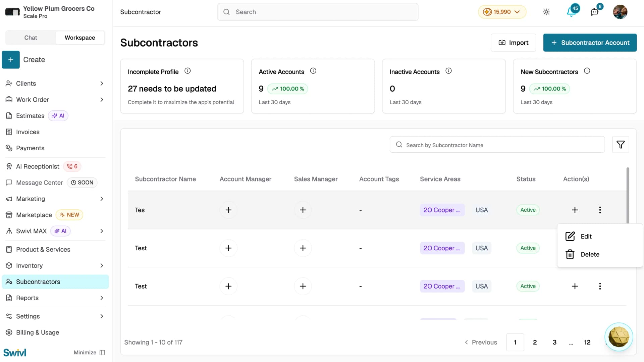Viewport: 644px width, 362px height.
Task: Open the notifications bell icon
Action: click(571, 12)
